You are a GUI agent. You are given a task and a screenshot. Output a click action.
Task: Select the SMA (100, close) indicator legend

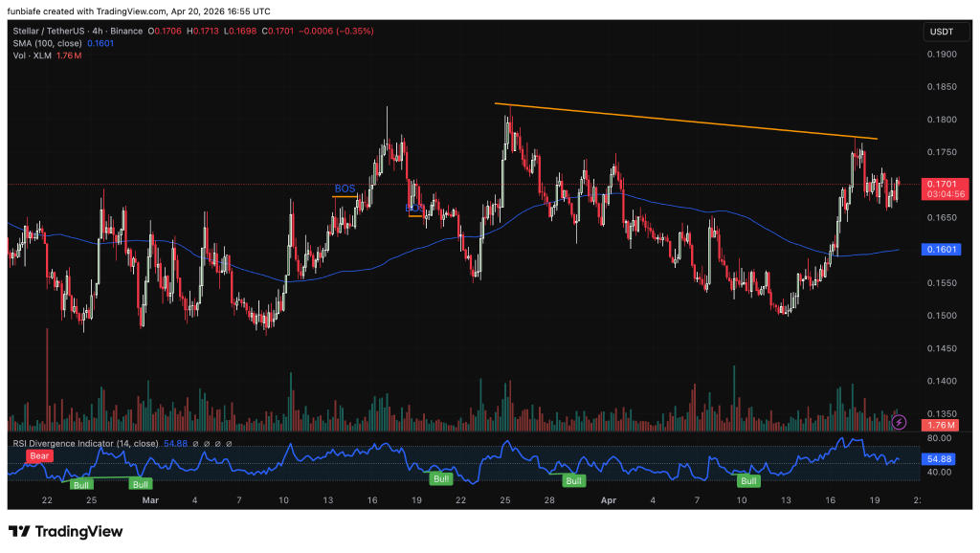tap(44, 43)
